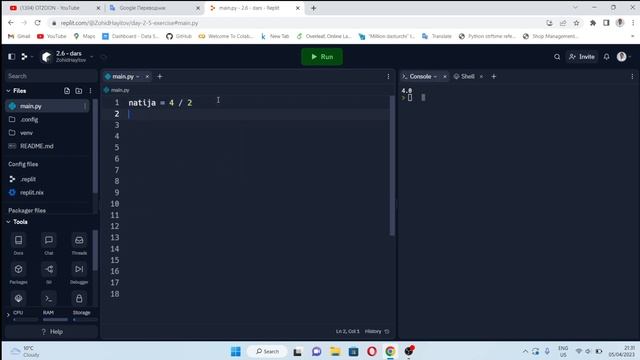Open the Files panel three-dot menu

tap(90, 91)
